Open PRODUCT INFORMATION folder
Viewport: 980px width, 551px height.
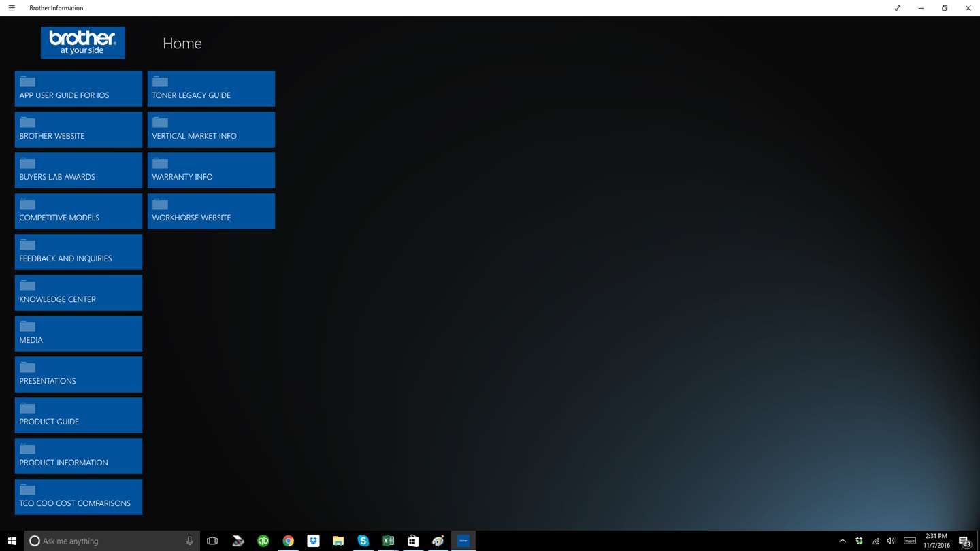point(78,456)
